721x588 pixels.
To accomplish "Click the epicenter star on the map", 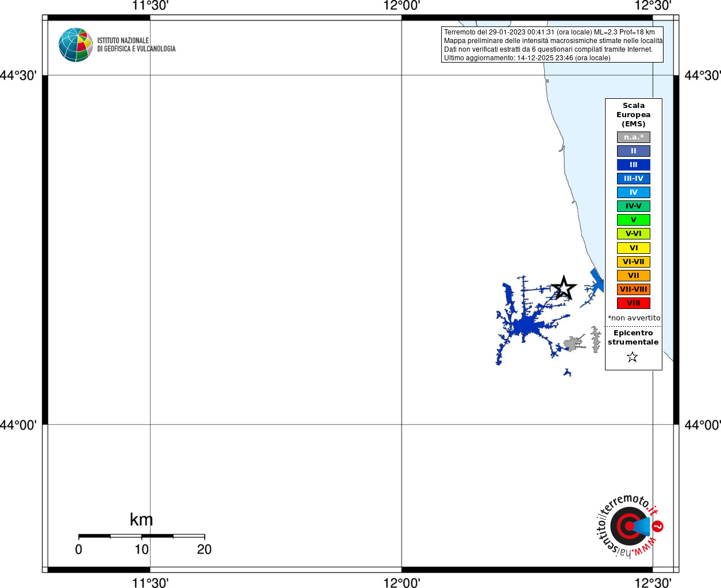I will tap(564, 288).
